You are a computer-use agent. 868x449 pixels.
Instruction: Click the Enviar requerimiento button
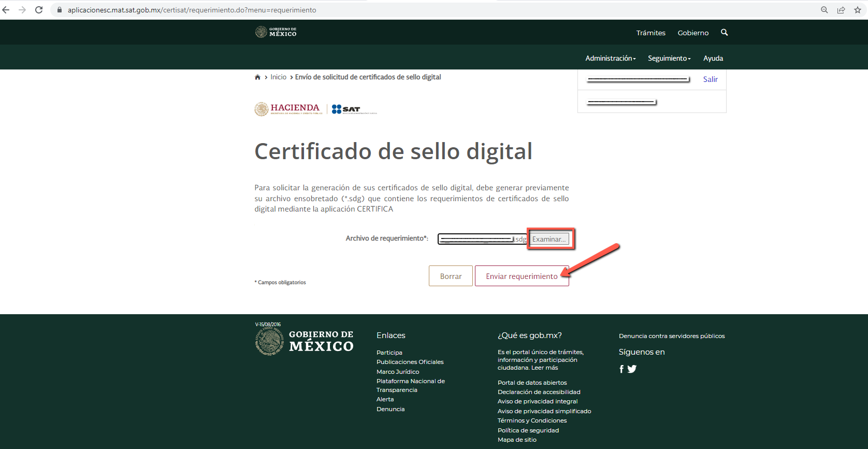pyautogui.click(x=522, y=276)
